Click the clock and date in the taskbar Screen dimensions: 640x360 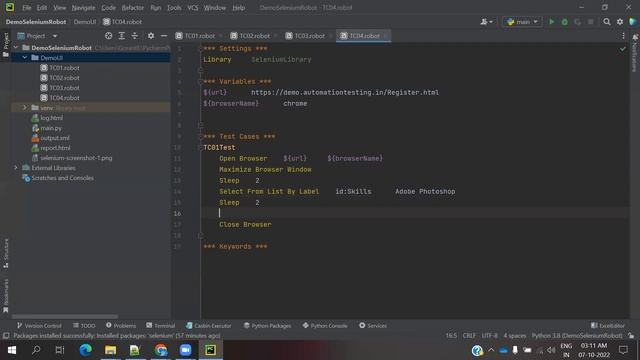[x=593, y=350]
